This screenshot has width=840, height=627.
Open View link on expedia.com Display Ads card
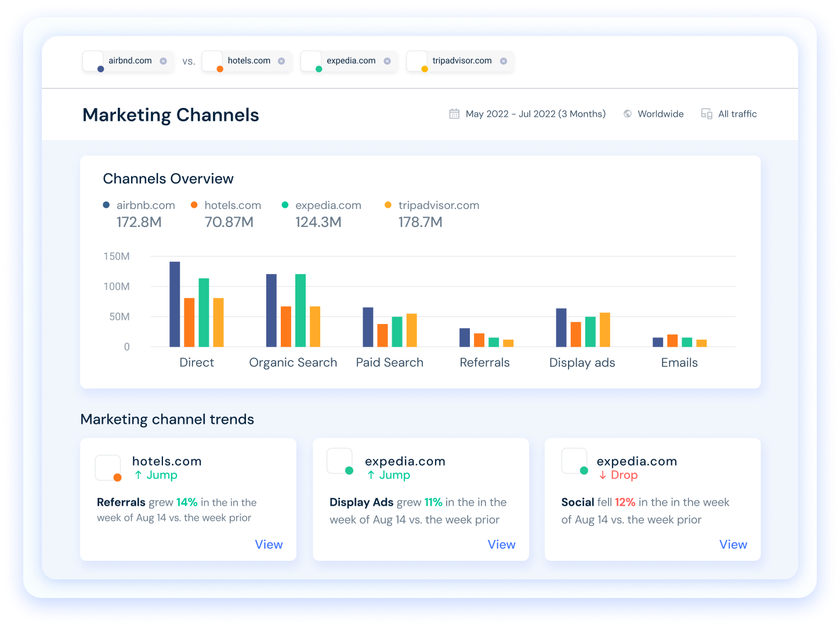click(x=501, y=545)
